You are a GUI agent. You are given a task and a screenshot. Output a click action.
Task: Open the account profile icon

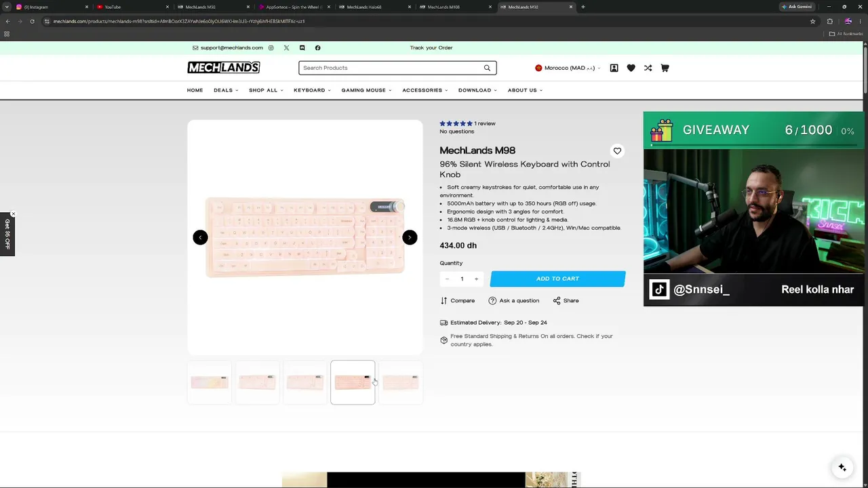pyautogui.click(x=614, y=68)
